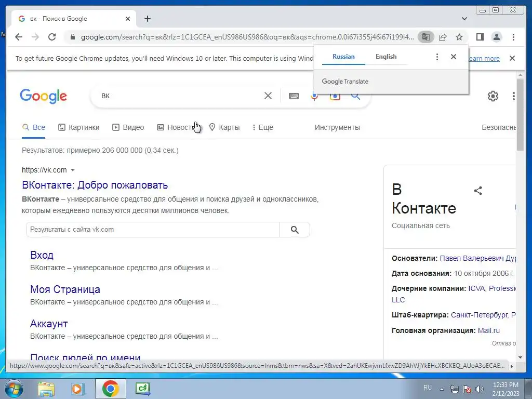
Task: Open translate popup options menu
Action: point(437,57)
